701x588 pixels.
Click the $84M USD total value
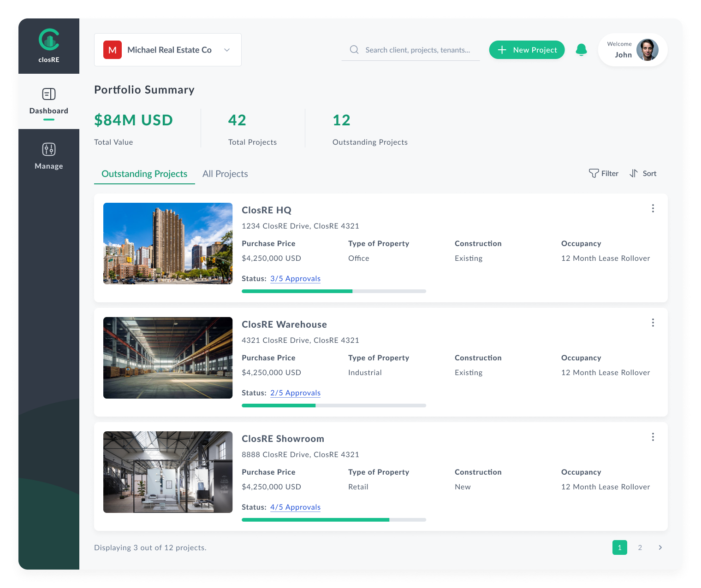pos(134,120)
